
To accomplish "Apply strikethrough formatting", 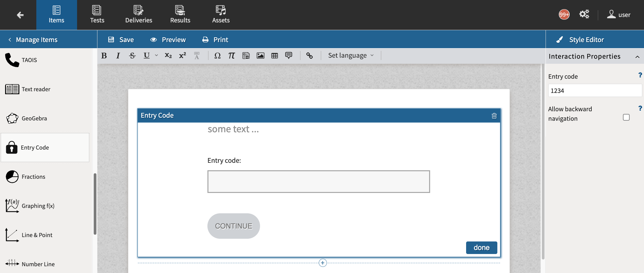I will click(x=132, y=56).
